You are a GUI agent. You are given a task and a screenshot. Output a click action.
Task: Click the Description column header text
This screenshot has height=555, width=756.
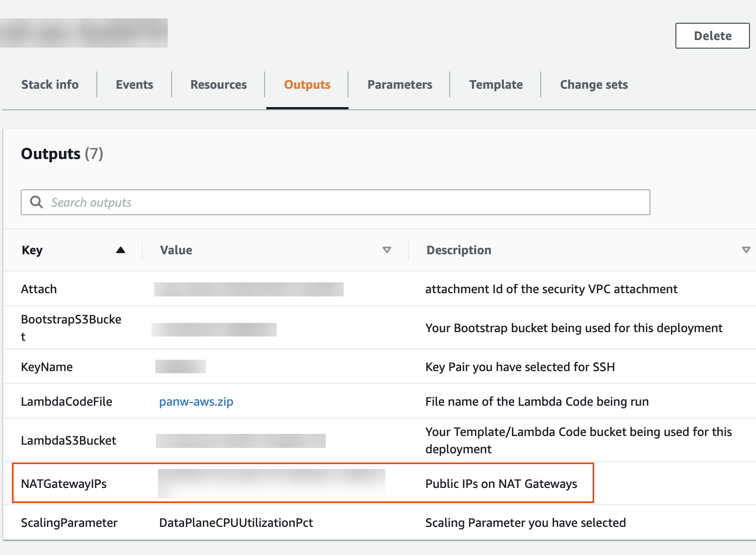coord(458,250)
